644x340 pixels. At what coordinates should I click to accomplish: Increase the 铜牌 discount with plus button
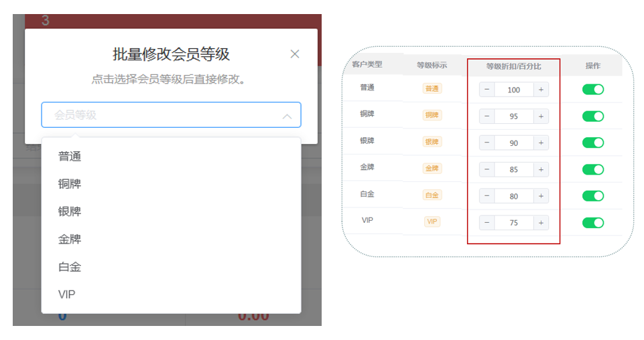tap(541, 116)
